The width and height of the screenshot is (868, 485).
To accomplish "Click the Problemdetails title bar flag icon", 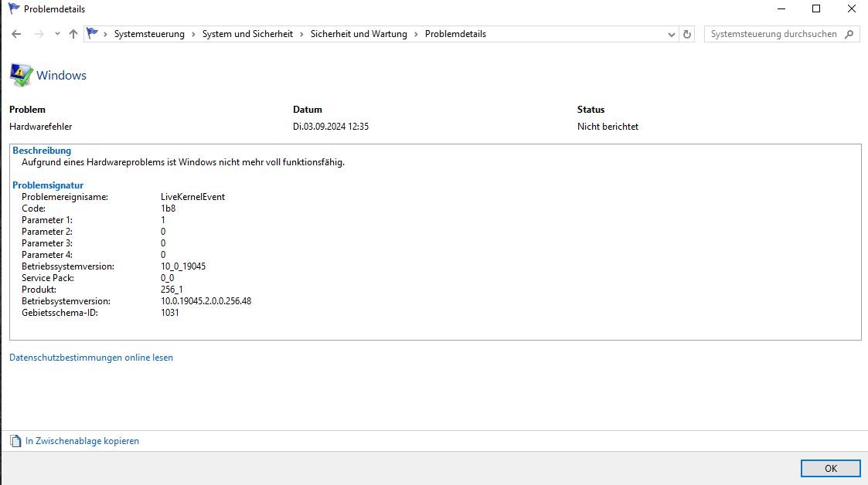I will click(x=14, y=8).
